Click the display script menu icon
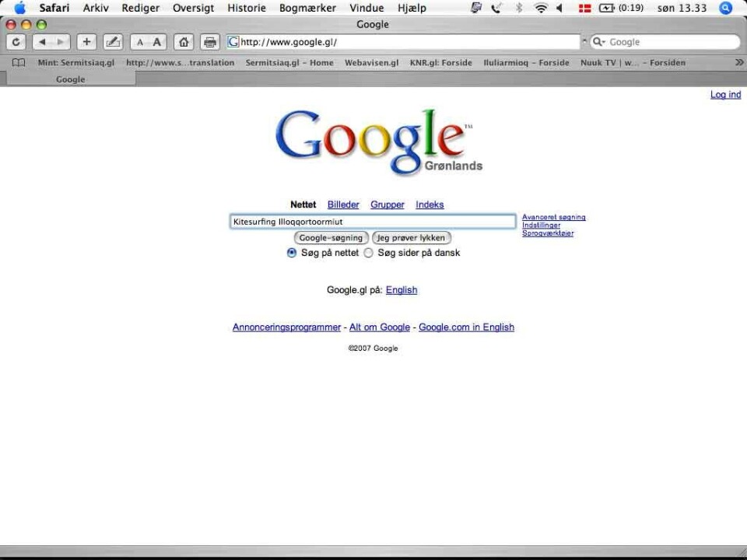 (x=475, y=8)
